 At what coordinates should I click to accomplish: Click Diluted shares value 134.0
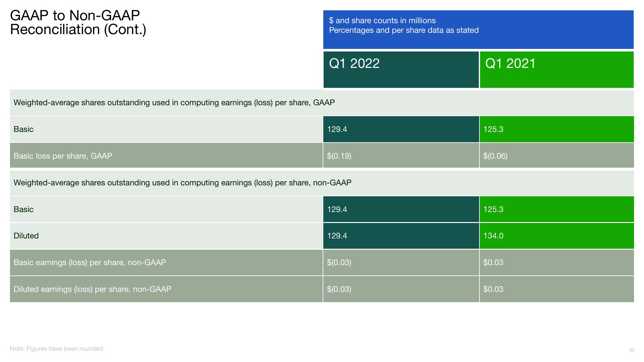tap(493, 236)
